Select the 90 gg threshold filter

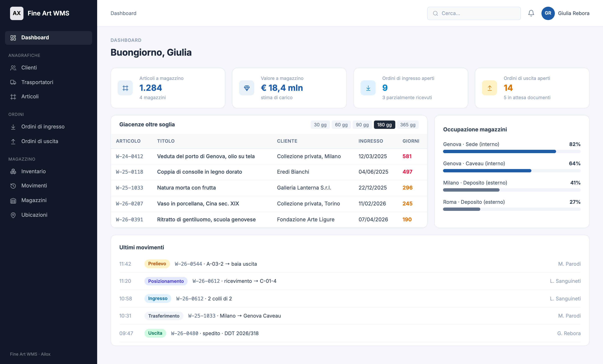pyautogui.click(x=362, y=125)
